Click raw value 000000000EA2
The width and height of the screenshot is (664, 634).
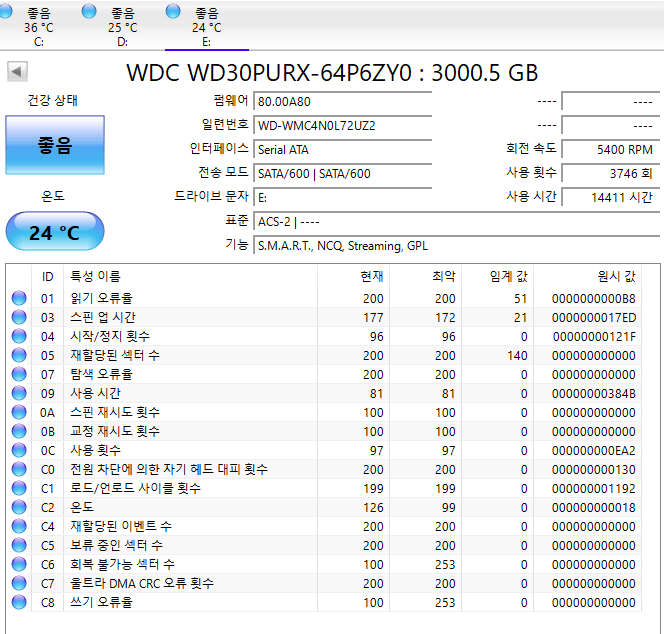(594, 451)
